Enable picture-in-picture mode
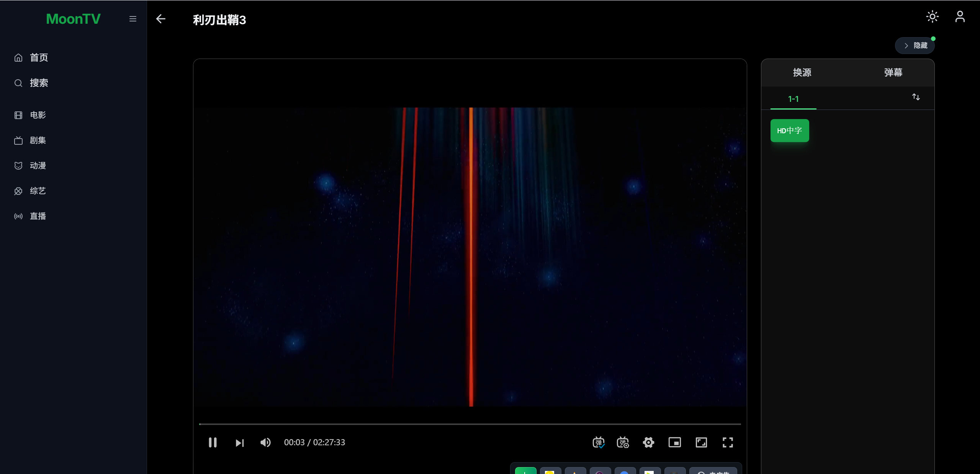This screenshot has width=980, height=474. coord(674,443)
